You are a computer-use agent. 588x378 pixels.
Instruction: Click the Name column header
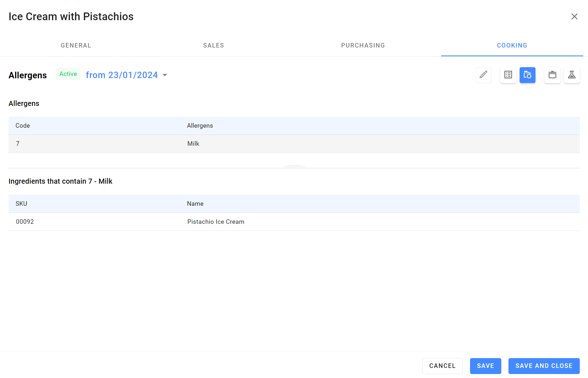(195, 204)
